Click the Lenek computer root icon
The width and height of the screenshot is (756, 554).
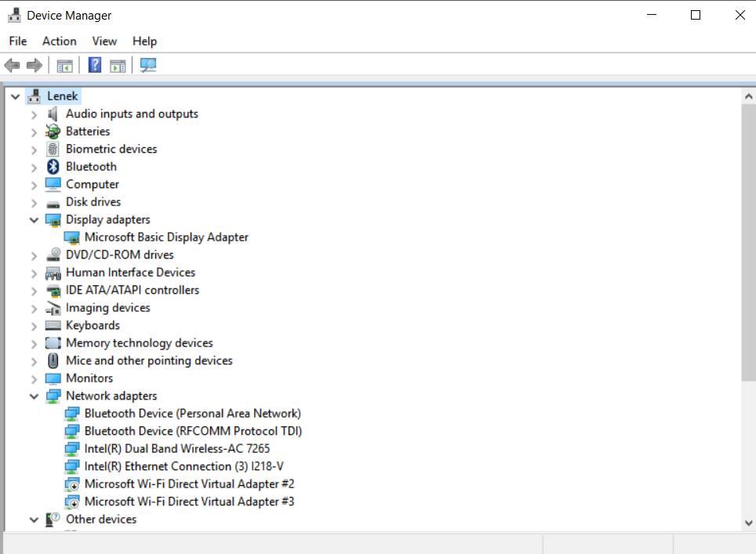point(34,96)
